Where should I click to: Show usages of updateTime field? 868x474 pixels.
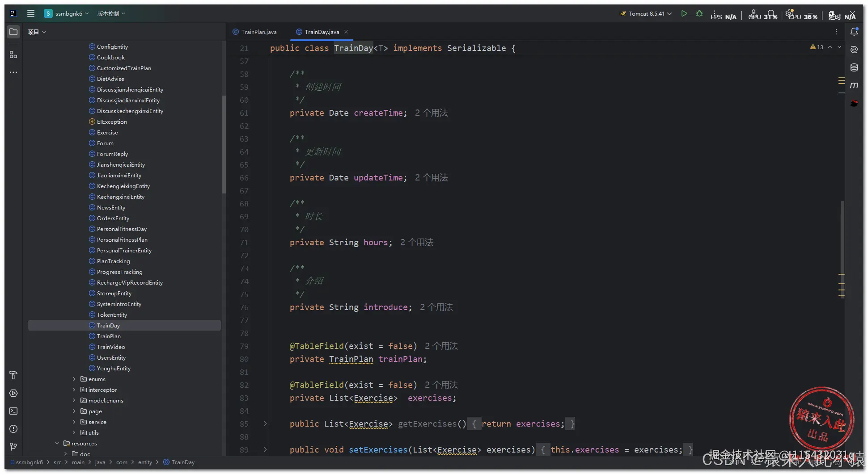432,178
